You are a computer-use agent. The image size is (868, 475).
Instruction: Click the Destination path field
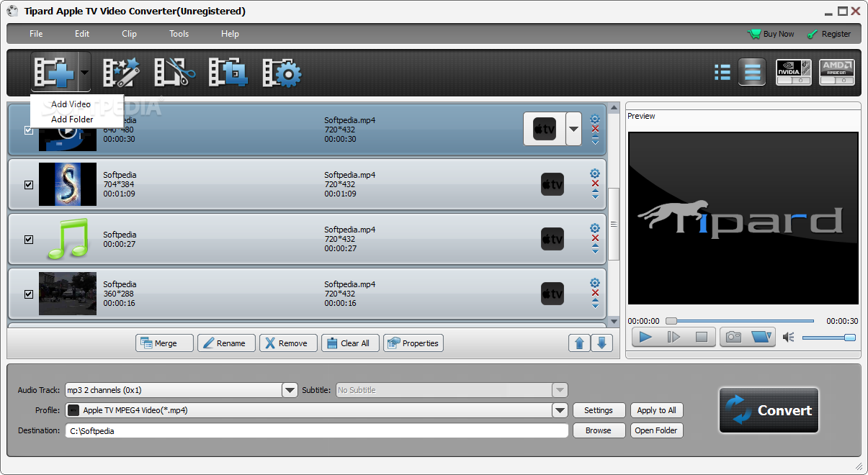[x=317, y=430]
